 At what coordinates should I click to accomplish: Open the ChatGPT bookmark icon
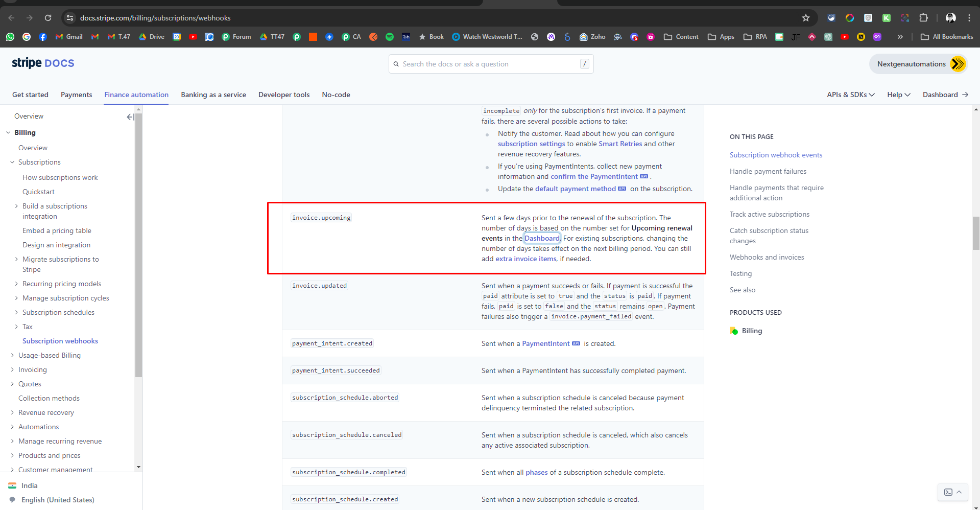tap(828, 37)
